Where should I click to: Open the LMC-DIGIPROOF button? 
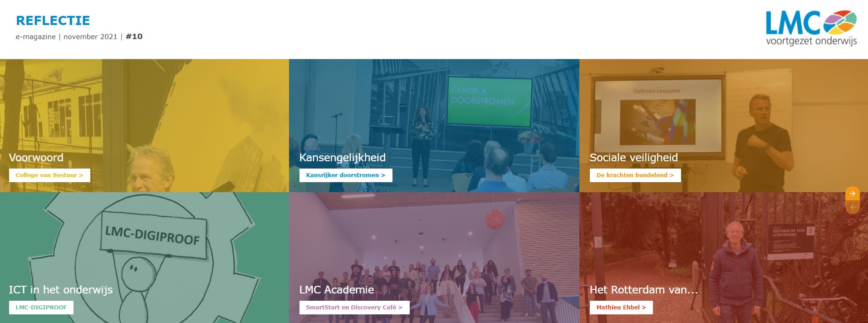click(x=41, y=308)
